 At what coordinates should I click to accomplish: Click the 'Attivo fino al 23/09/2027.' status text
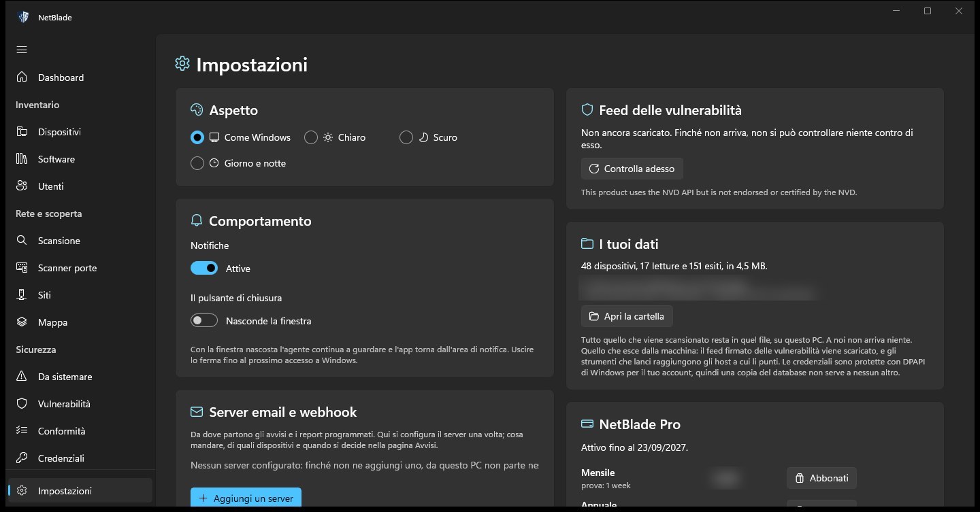635,447
